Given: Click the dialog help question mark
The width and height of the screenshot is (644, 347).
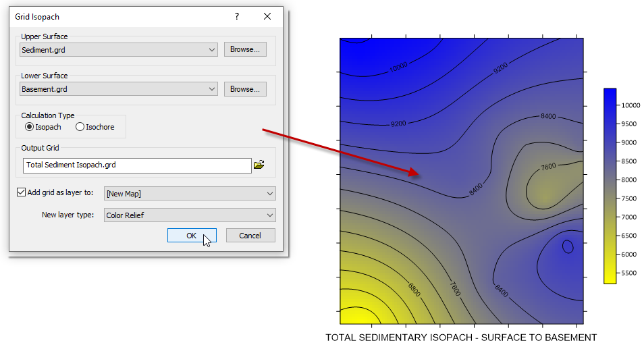Looking at the screenshot, I should pos(236,16).
